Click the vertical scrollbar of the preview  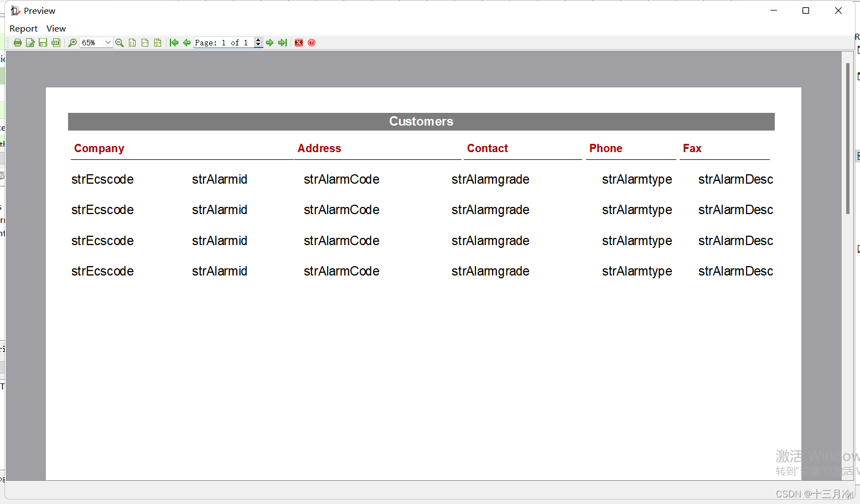(x=848, y=138)
